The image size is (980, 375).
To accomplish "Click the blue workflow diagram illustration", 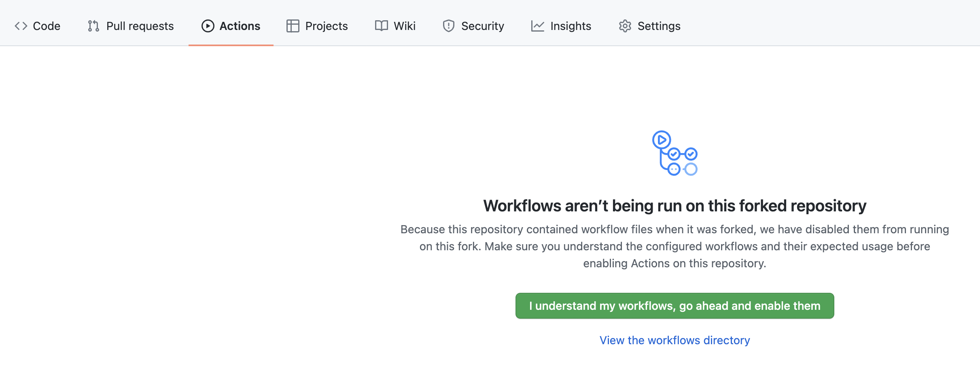I will click(x=675, y=153).
